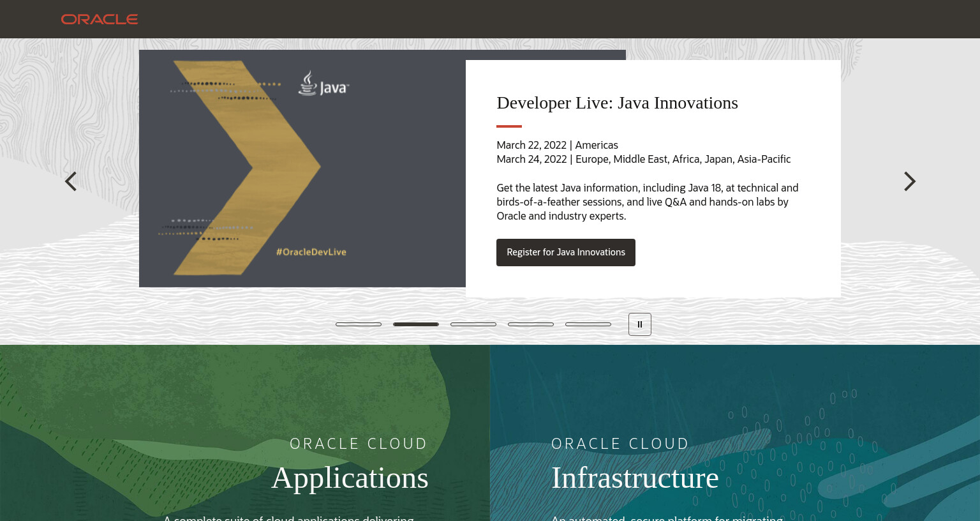Select the second active carousel slide indicator
This screenshot has height=521, width=980.
pos(416,324)
